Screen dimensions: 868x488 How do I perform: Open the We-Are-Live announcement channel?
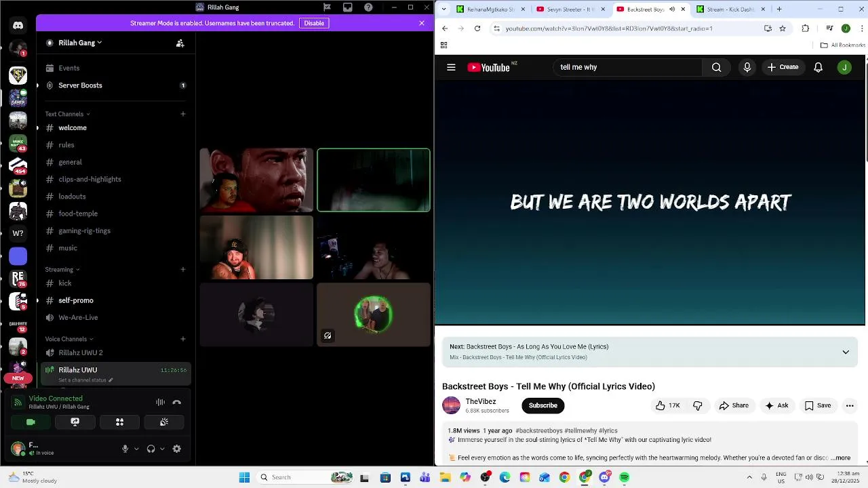(x=115, y=317)
